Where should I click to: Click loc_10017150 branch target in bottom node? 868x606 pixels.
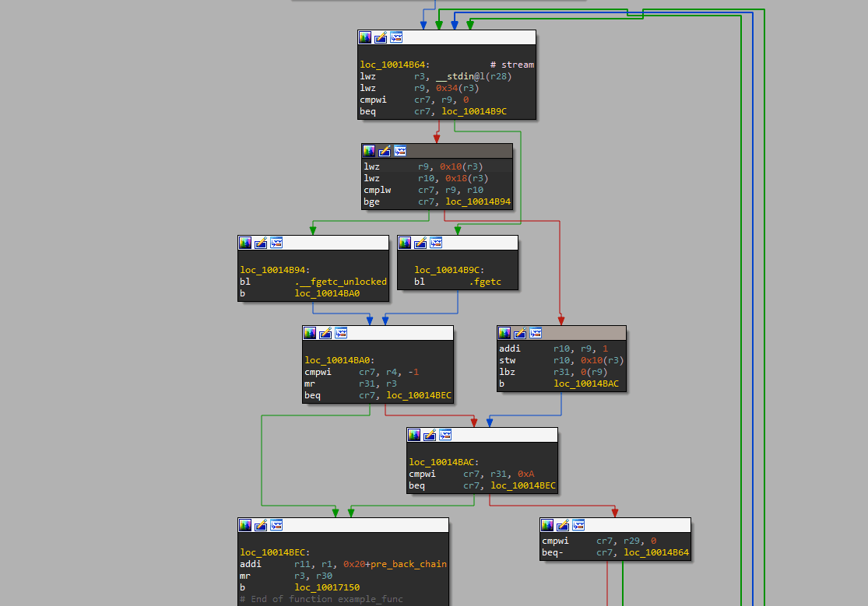point(327,587)
